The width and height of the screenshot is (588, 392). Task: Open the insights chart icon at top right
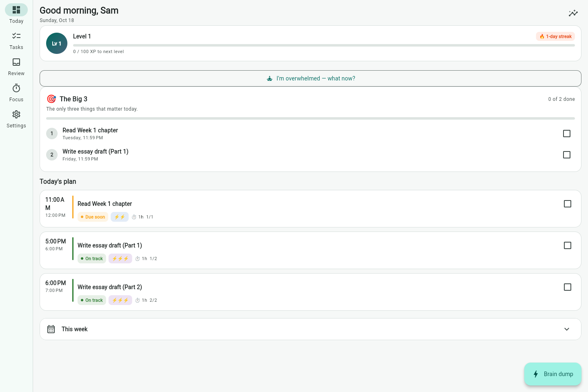[x=573, y=13]
